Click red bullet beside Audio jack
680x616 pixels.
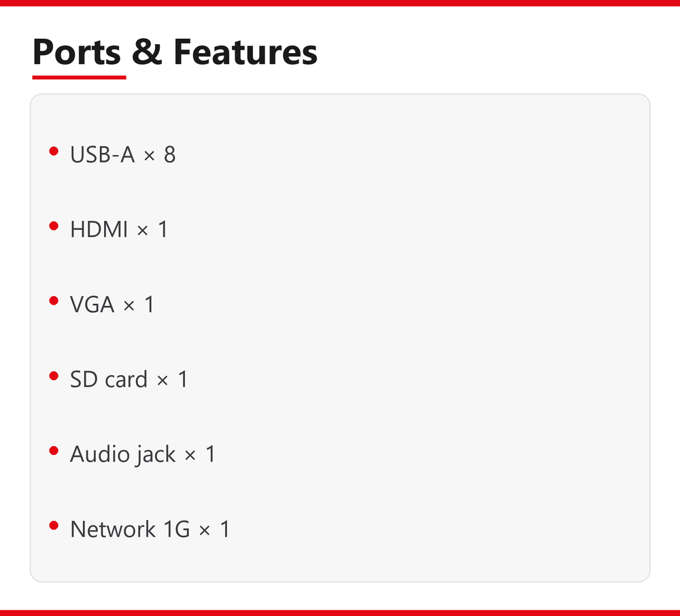tap(54, 451)
